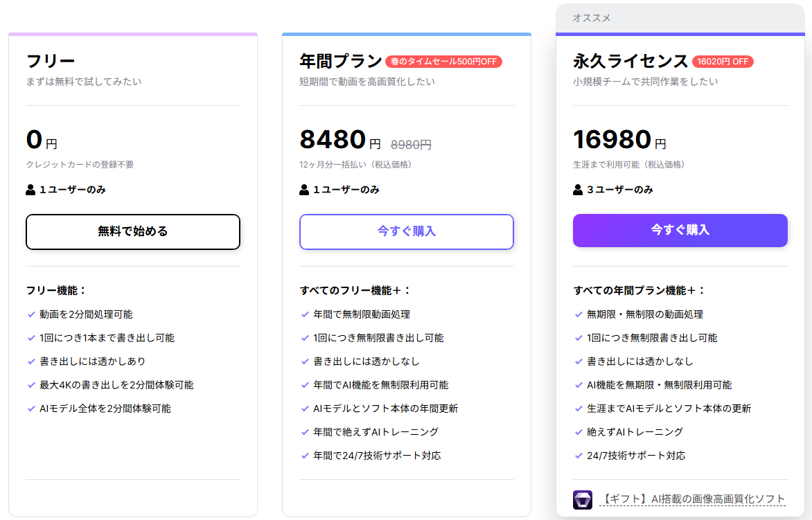Open the 【ギフト】AI搭載の画像高画質化ソフト link
812x520 pixels.
(x=692, y=499)
